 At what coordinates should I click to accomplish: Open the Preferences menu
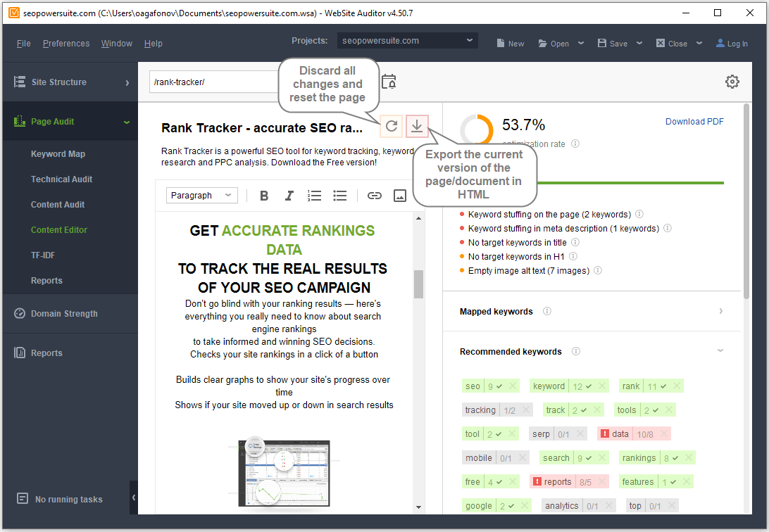click(x=66, y=44)
